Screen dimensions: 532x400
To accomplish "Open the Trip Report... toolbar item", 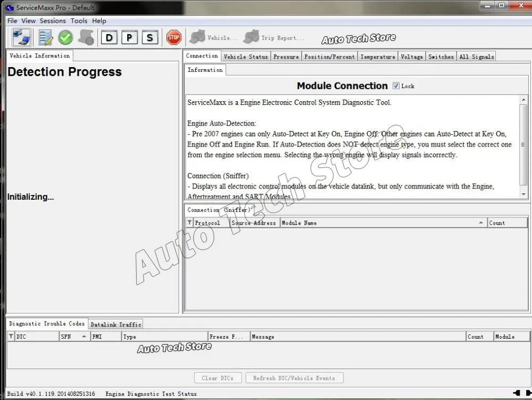I will tap(274, 37).
